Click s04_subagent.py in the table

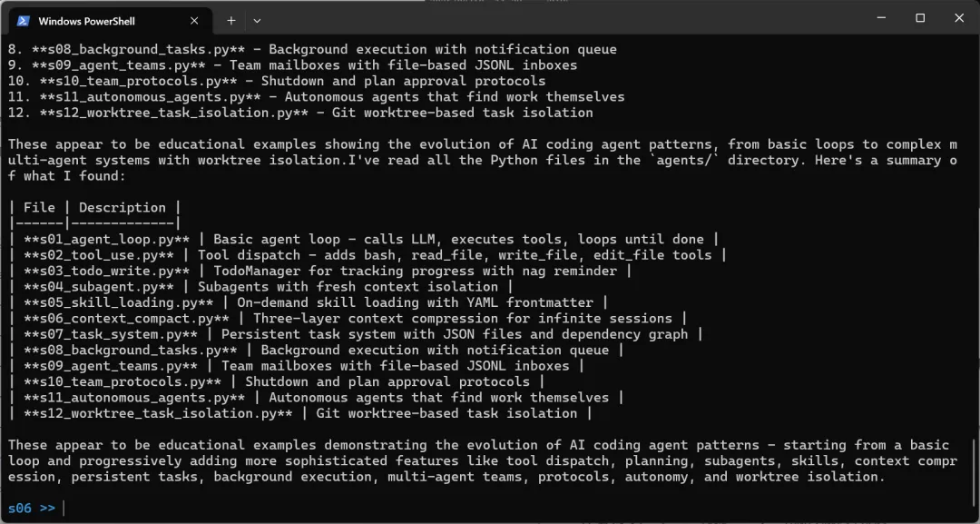[102, 287]
